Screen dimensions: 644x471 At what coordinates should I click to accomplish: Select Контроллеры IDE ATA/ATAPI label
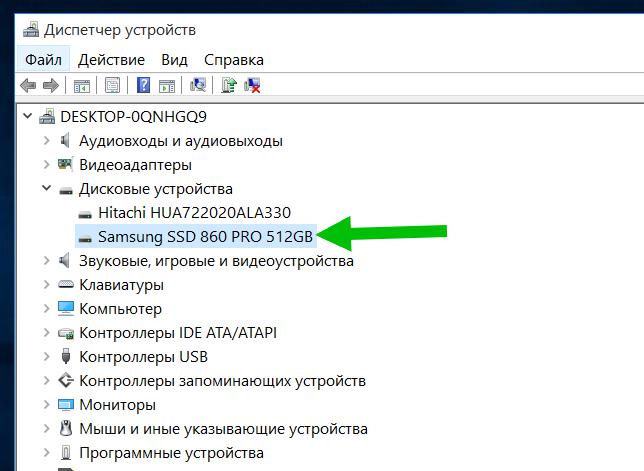click(178, 333)
